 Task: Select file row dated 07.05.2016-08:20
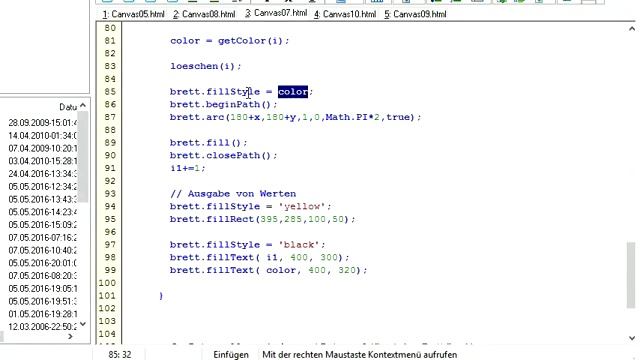(x=42, y=276)
